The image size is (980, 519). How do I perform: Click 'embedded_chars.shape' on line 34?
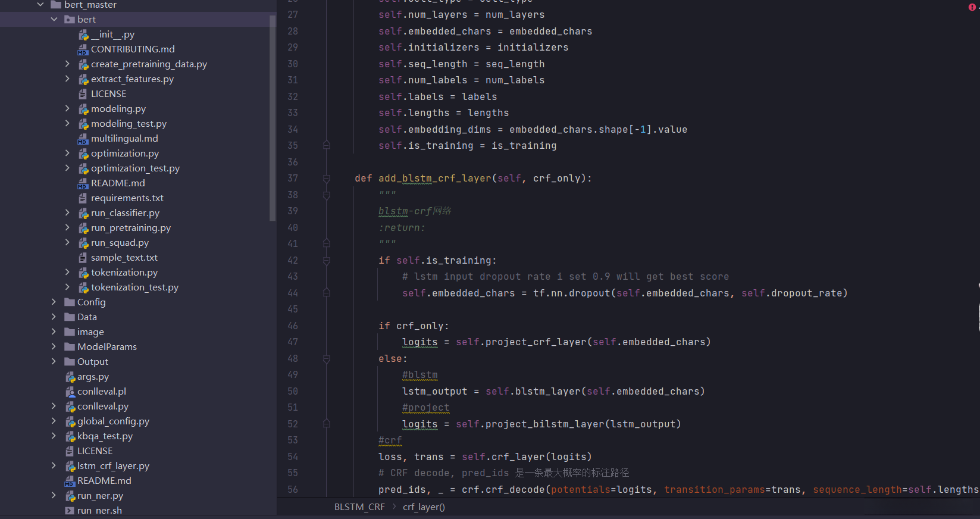pos(569,130)
